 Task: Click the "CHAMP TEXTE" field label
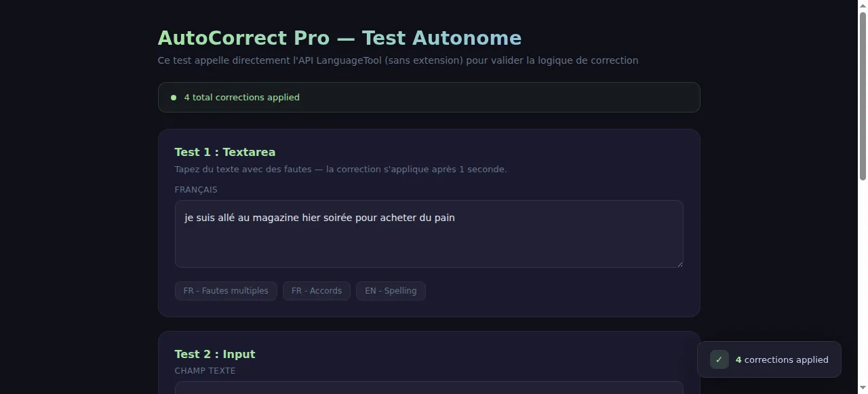click(205, 371)
